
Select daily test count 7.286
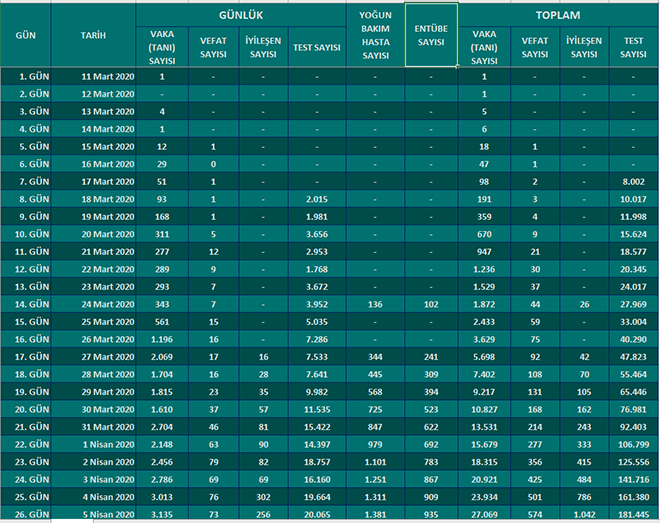(317, 340)
